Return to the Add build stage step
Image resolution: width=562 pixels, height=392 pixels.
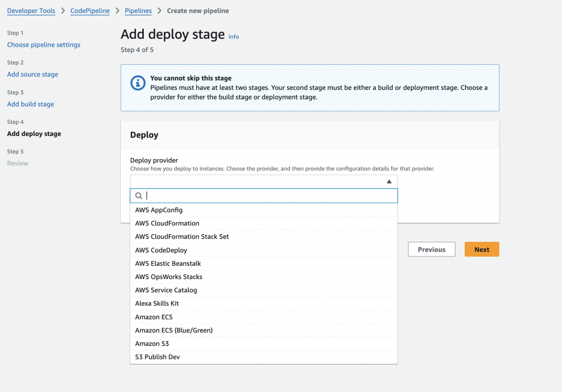pyautogui.click(x=31, y=104)
